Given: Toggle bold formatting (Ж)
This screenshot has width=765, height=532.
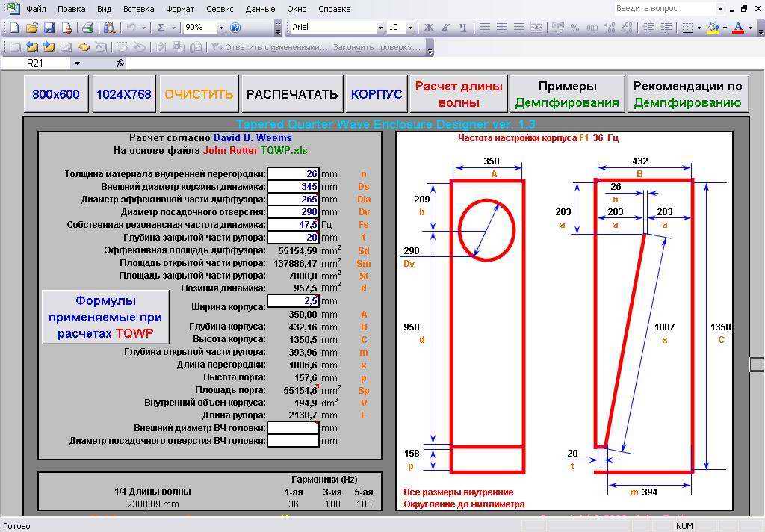Looking at the screenshot, I should pos(429,28).
